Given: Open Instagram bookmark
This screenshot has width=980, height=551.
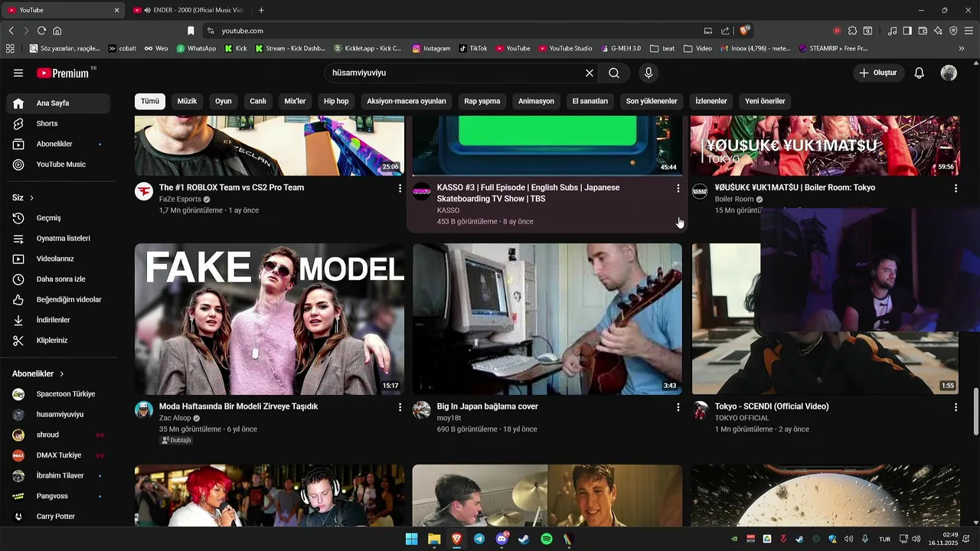Looking at the screenshot, I should click(431, 48).
